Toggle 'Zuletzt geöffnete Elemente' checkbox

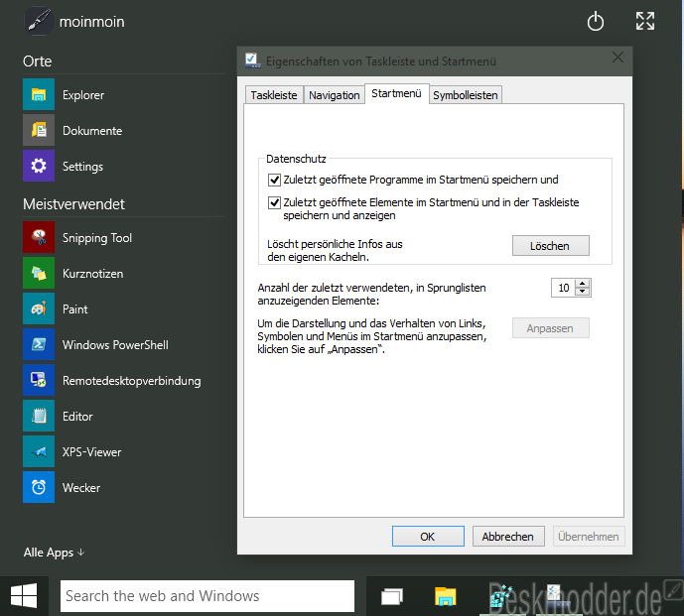pos(274,202)
